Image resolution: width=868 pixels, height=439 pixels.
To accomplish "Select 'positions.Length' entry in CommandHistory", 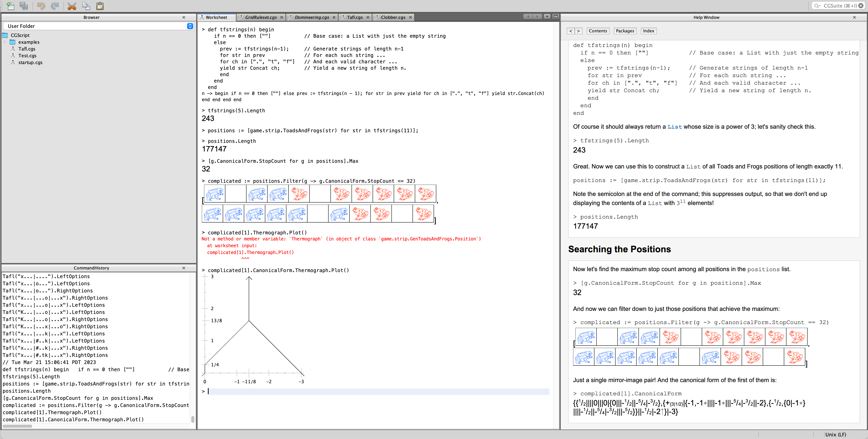I will 27,391.
